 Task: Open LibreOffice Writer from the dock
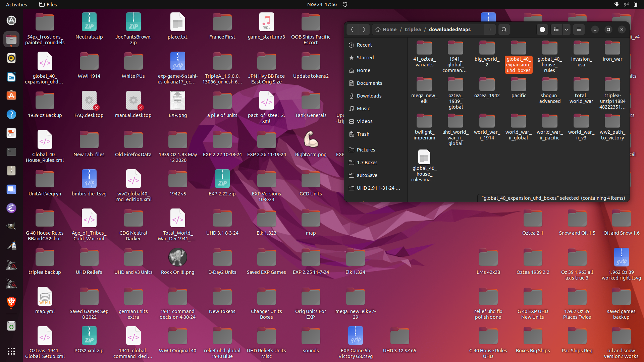(11, 77)
